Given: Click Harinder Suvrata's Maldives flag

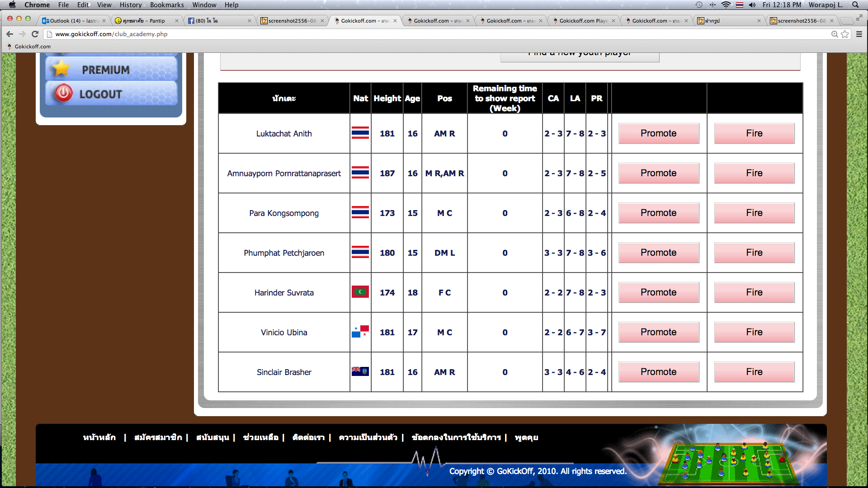Looking at the screenshot, I should click(360, 292).
